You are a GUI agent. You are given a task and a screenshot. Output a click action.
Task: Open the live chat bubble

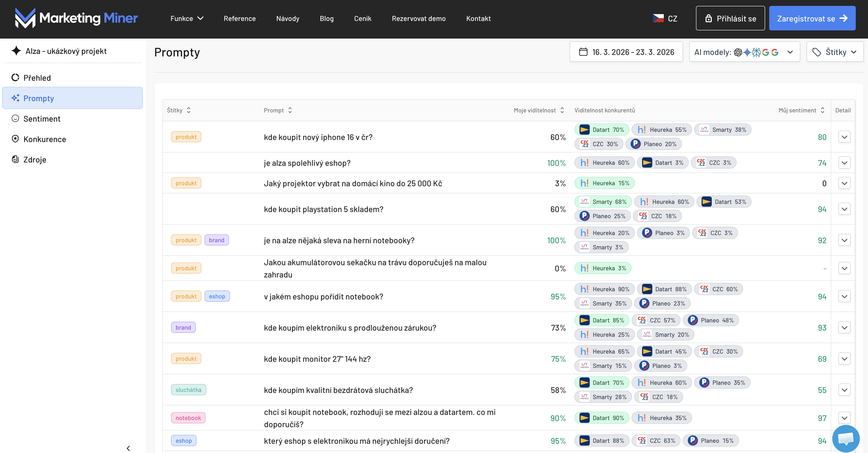pyautogui.click(x=846, y=438)
